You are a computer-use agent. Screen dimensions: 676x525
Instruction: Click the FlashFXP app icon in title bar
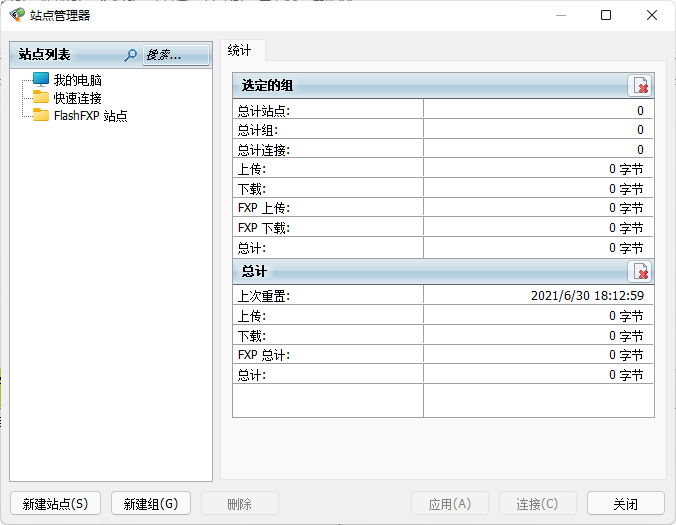pos(17,15)
